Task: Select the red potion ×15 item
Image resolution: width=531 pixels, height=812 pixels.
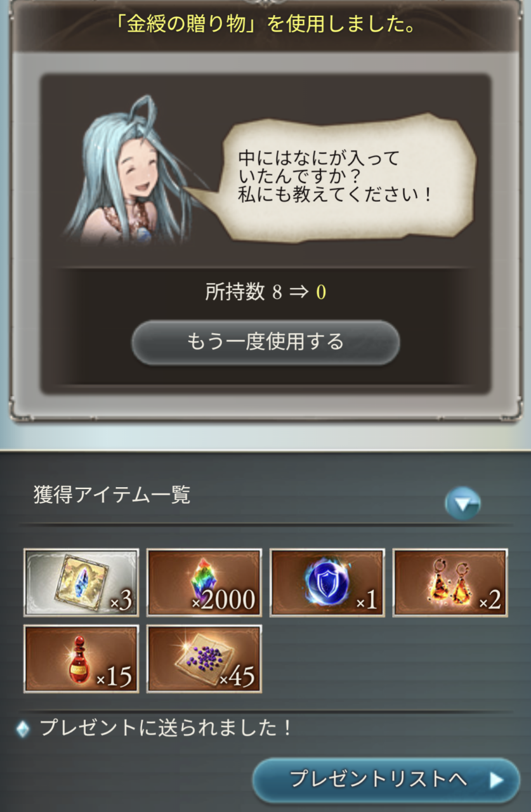Action: (81, 658)
